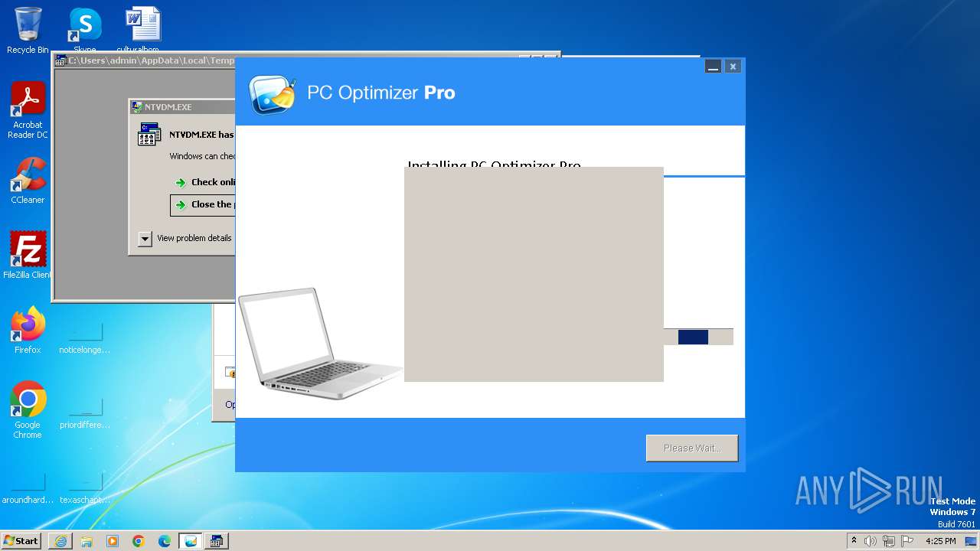Close the PC Optimizer Pro installer
Screen dimensions: 980x551
(x=733, y=67)
